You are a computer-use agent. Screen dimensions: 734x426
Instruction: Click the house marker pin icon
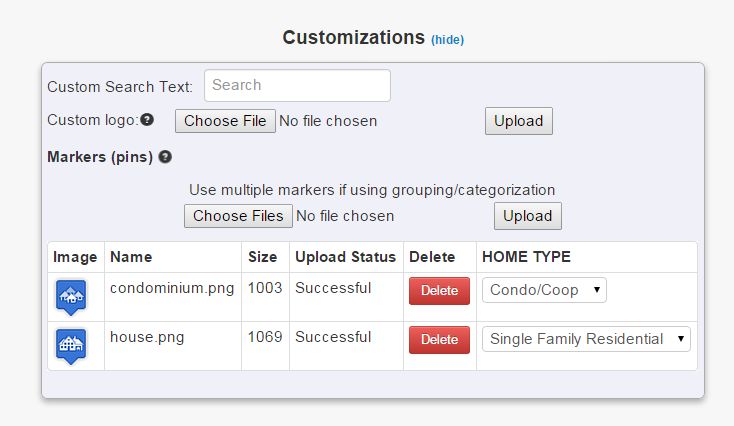coord(70,345)
